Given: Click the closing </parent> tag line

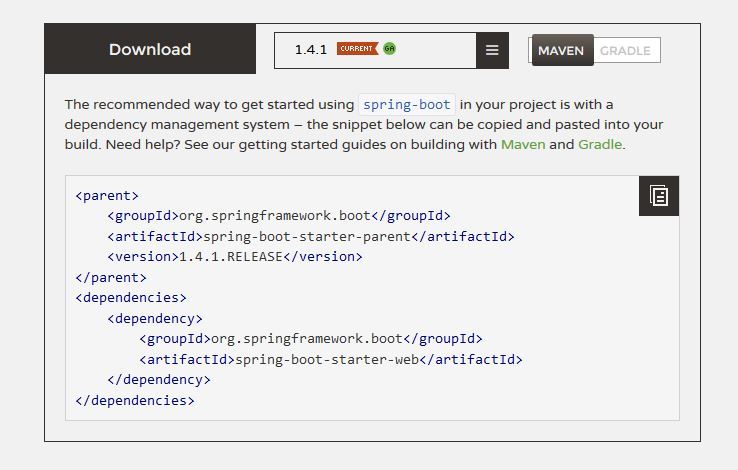Looking at the screenshot, I should [111, 277].
